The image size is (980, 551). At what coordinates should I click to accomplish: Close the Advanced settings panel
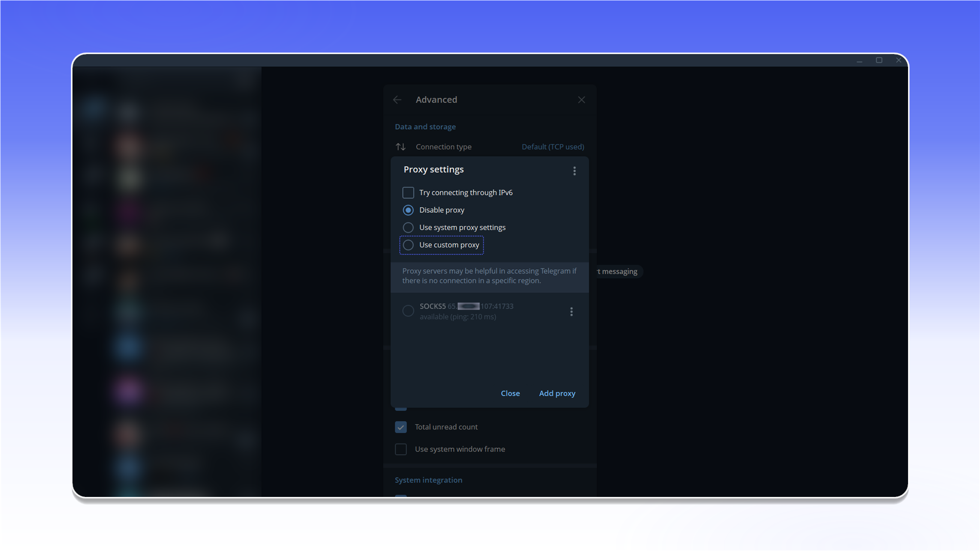pos(581,100)
